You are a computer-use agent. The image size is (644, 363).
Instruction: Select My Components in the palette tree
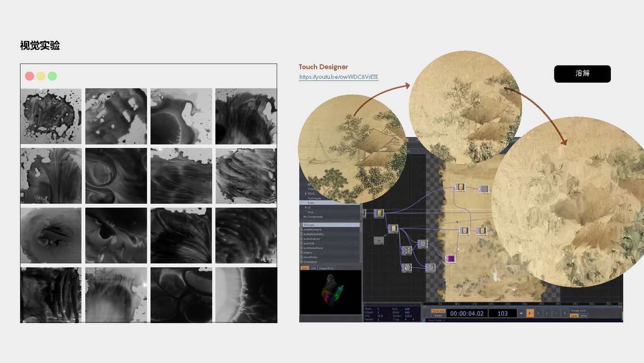(x=313, y=217)
